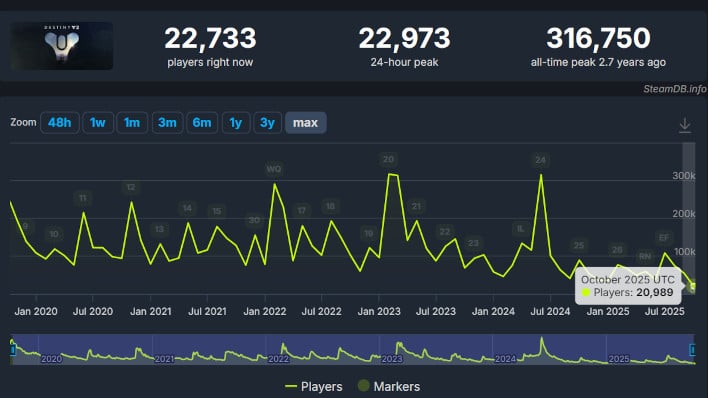Viewport: 708px width, 398px height.
Task: Click chart marker 11
Action: [x=83, y=198]
